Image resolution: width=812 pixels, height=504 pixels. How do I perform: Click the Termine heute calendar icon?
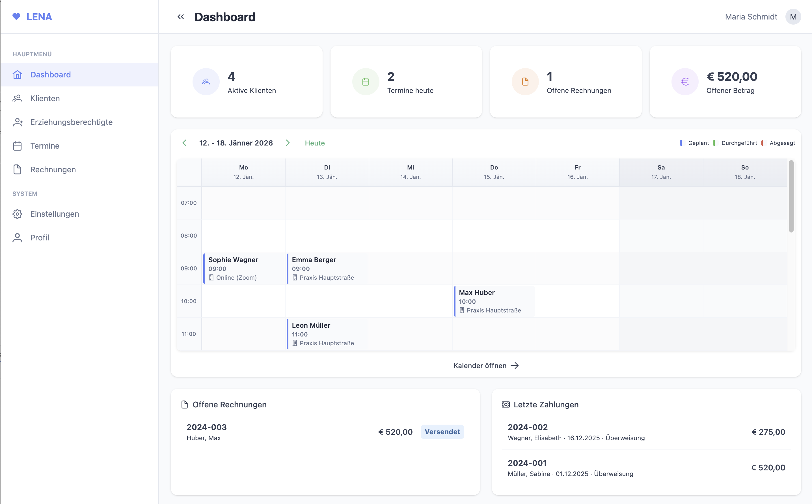click(x=365, y=82)
